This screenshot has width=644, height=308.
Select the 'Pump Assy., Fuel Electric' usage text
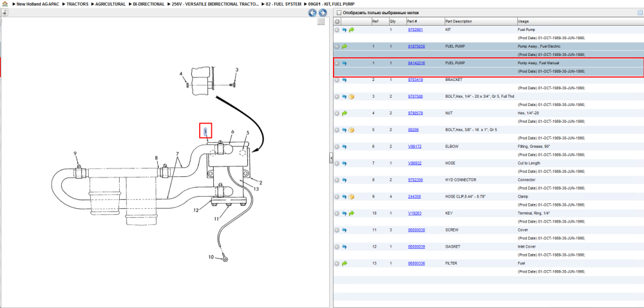[x=539, y=47]
